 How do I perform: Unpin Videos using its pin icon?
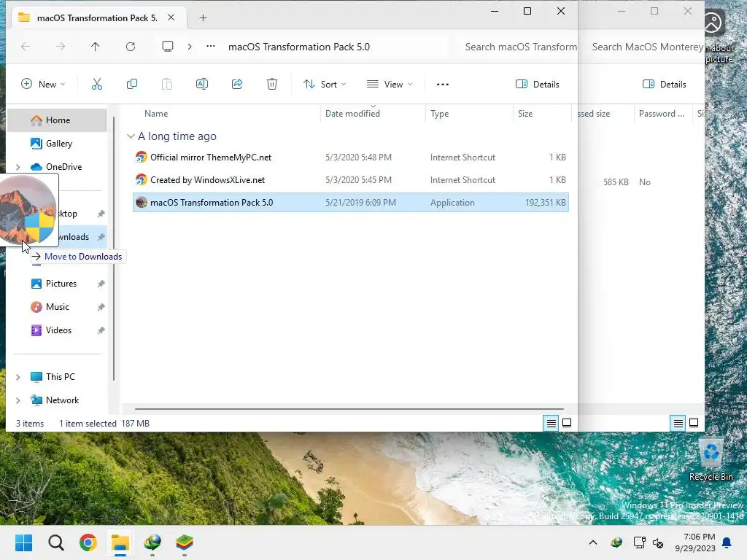tap(101, 330)
